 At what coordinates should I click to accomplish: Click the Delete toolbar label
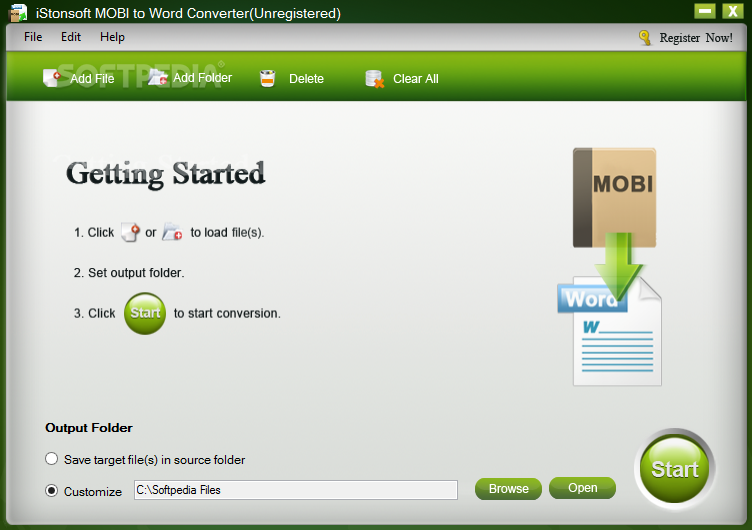[x=306, y=79]
